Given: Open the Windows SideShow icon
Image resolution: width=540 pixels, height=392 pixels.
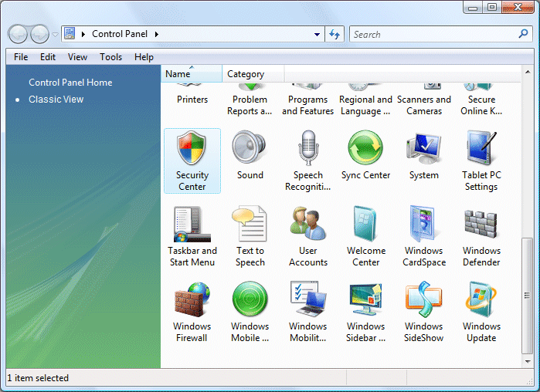Looking at the screenshot, I should point(423,299).
